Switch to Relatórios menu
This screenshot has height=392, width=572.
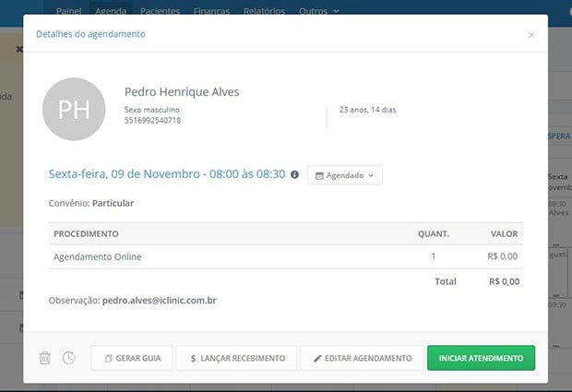[x=265, y=11]
